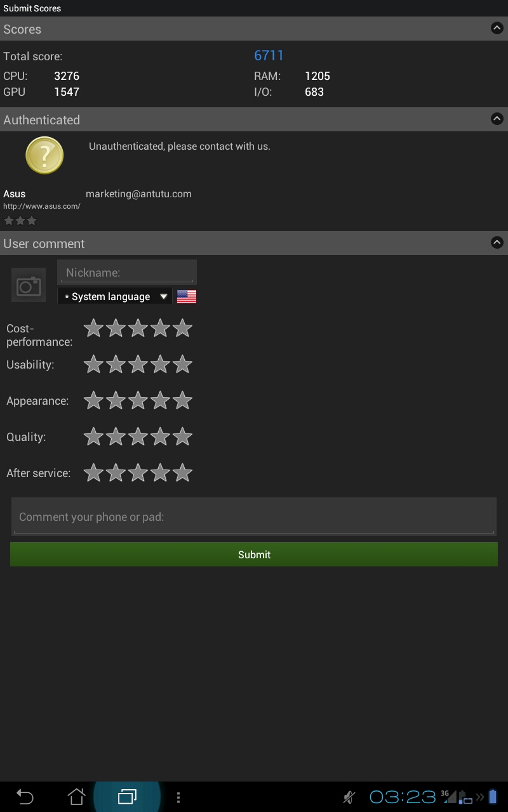The image size is (508, 812).
Task: Focus the Comment your phone or pad field
Action: coord(254,516)
